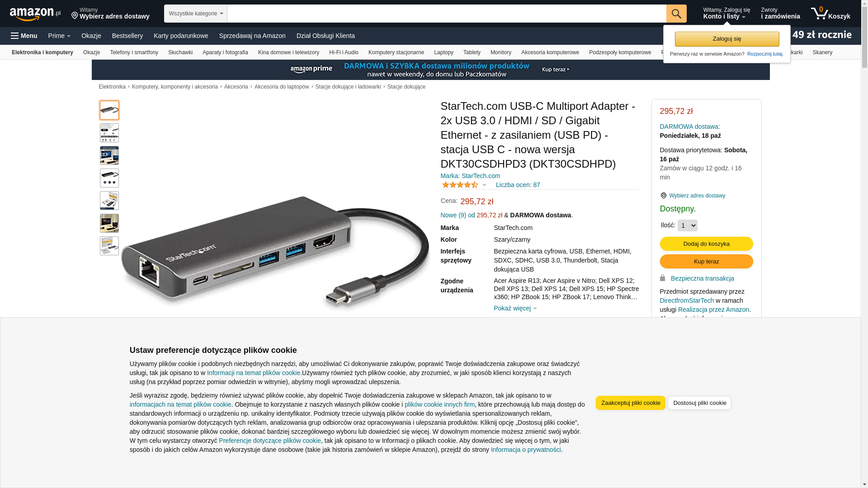Open the Bestsellery navigation item

(x=127, y=36)
